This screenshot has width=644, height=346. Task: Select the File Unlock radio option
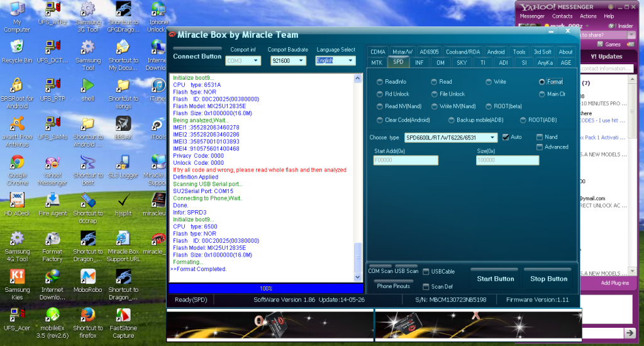(448, 94)
